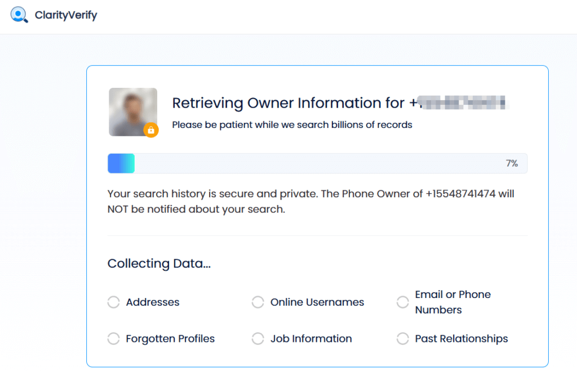
Task: Click the blurred owner avatar thumbnail
Action: click(x=132, y=112)
